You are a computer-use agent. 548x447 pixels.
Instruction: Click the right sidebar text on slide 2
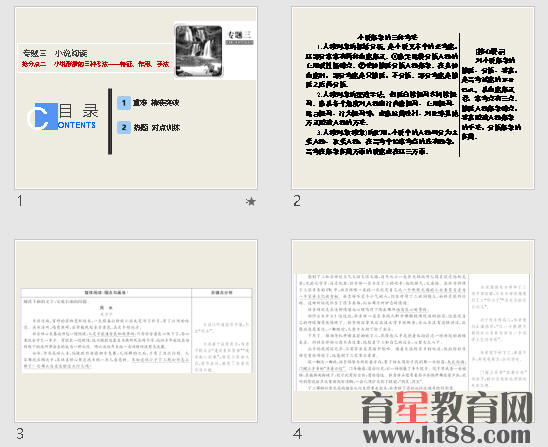point(491,94)
